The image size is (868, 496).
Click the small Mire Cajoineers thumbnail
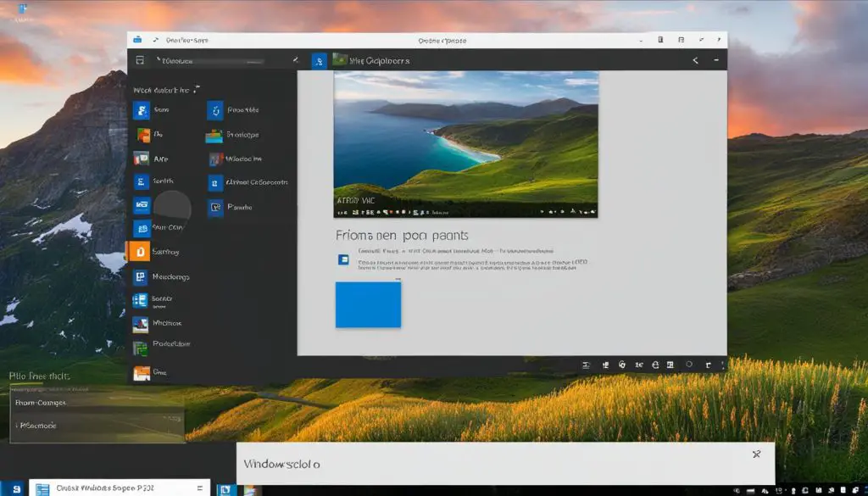coord(340,60)
